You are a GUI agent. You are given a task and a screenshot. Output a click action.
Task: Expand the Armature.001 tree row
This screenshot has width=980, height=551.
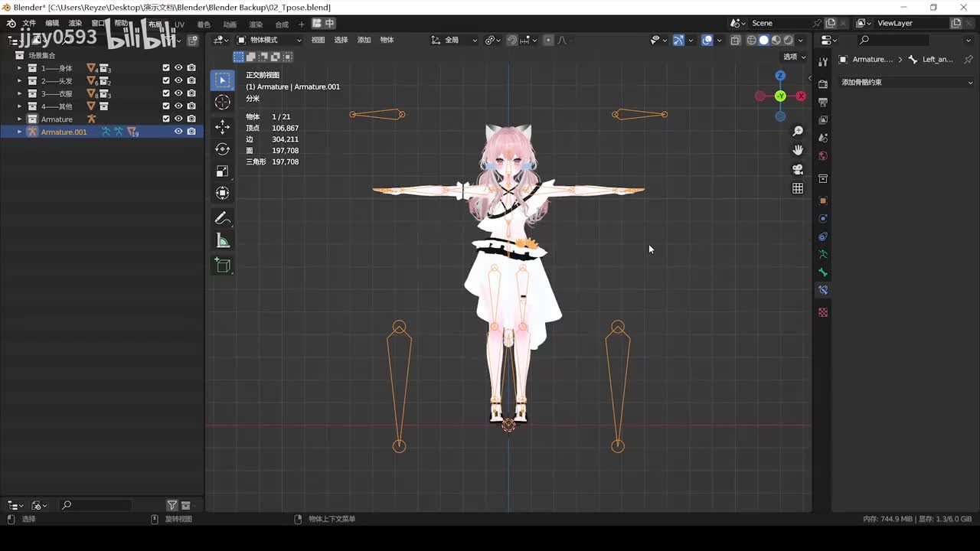(19, 132)
